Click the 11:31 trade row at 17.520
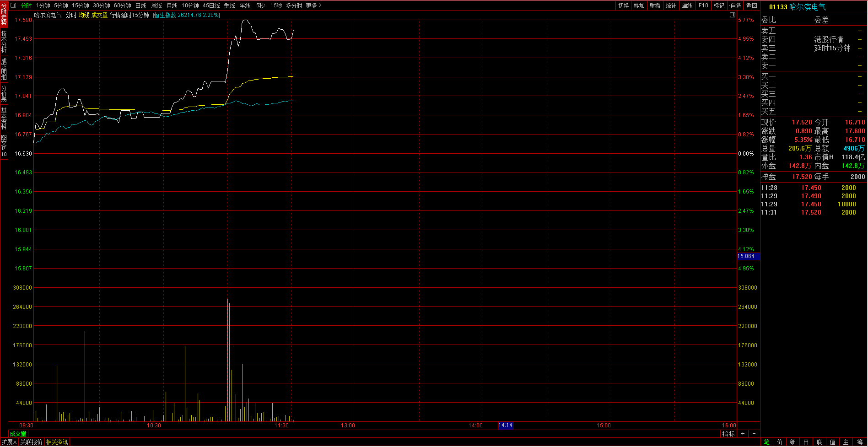868x447 pixels. (x=813, y=212)
